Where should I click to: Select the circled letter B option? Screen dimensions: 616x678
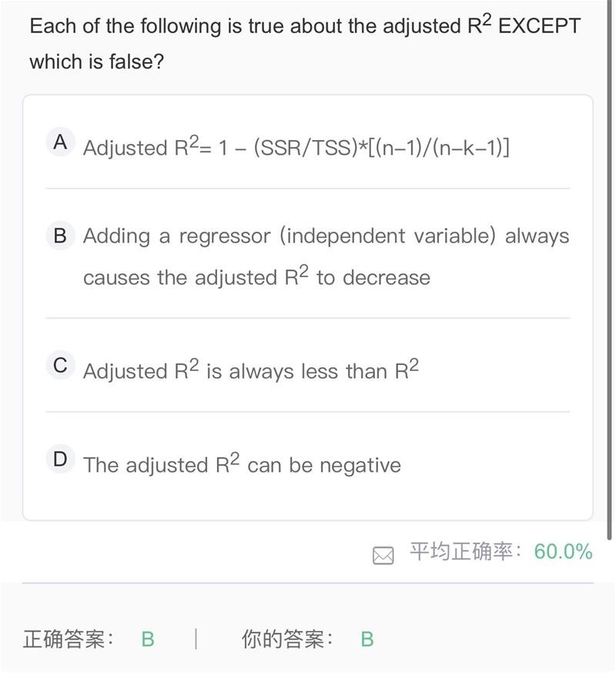pyautogui.click(x=61, y=235)
